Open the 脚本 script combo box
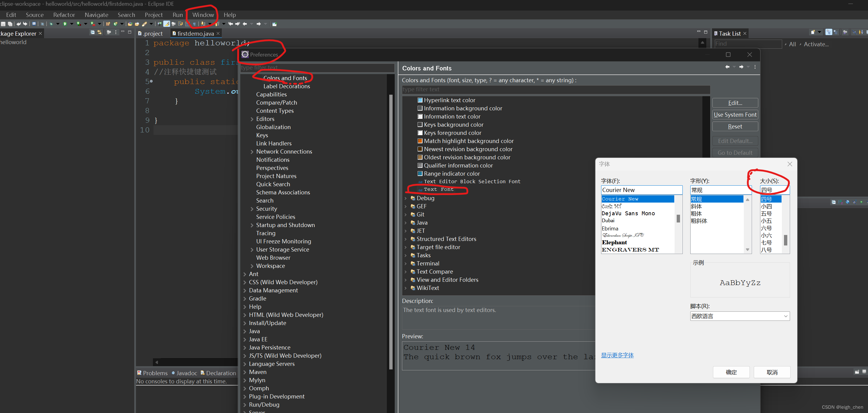This screenshot has width=868, height=413. [x=740, y=316]
